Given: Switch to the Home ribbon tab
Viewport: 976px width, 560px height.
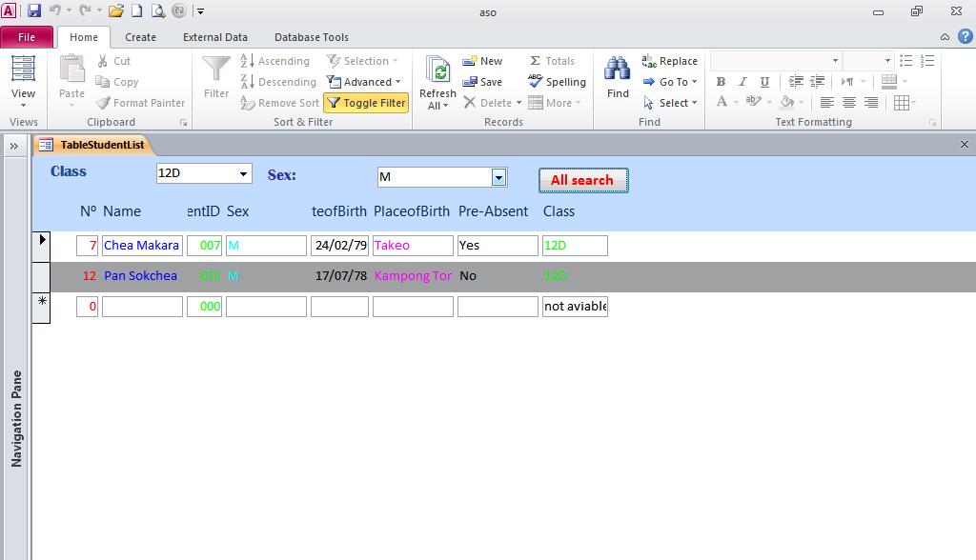Looking at the screenshot, I should tap(84, 37).
